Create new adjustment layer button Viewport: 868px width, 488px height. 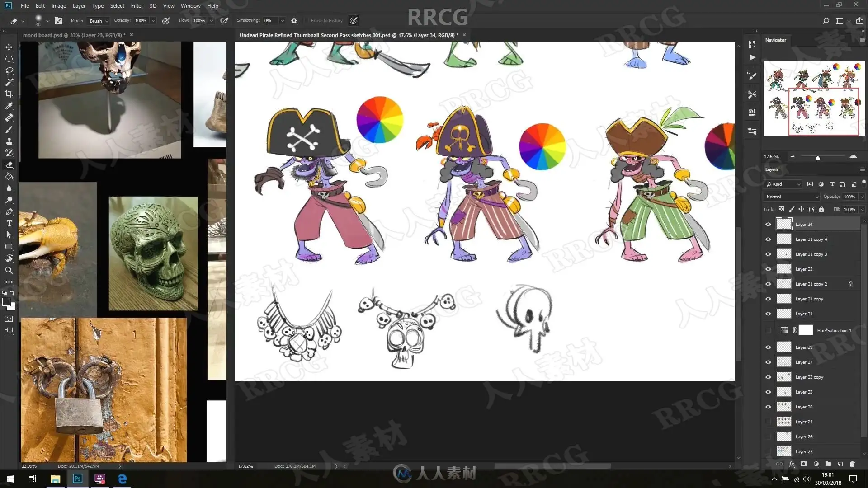click(x=816, y=464)
